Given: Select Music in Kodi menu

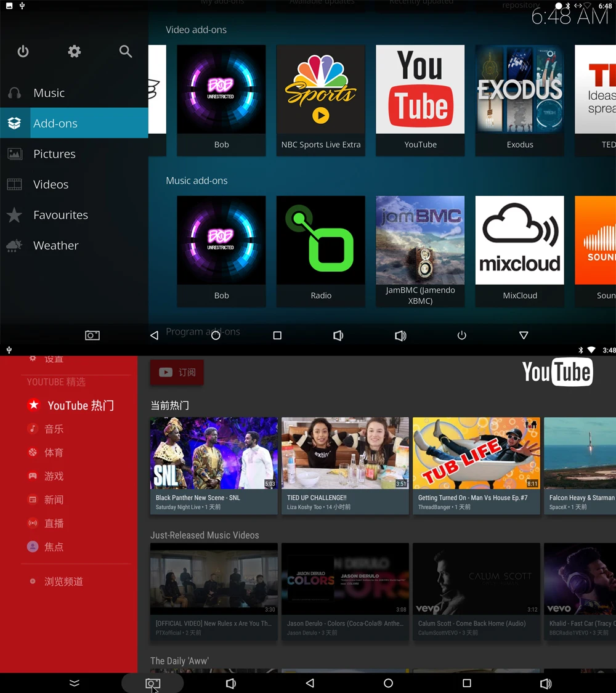Looking at the screenshot, I should [x=74, y=93].
